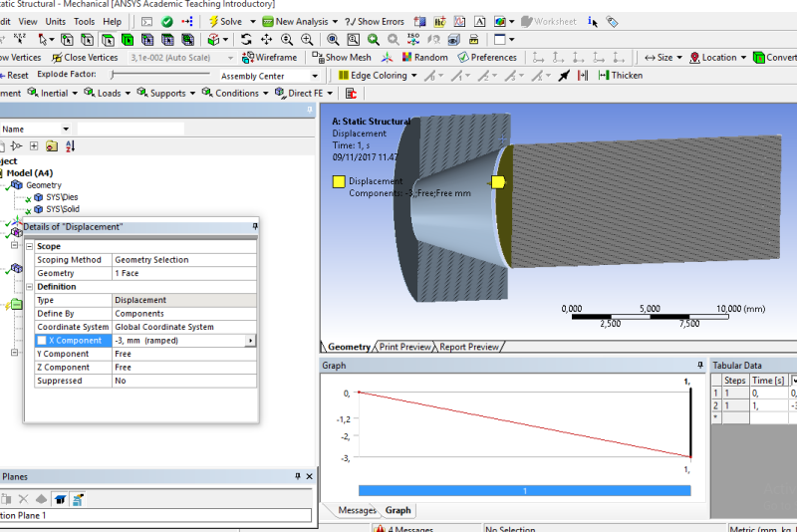Screen dimensions: 797x532
Task: Select the Pan view tool
Action: click(x=266, y=40)
